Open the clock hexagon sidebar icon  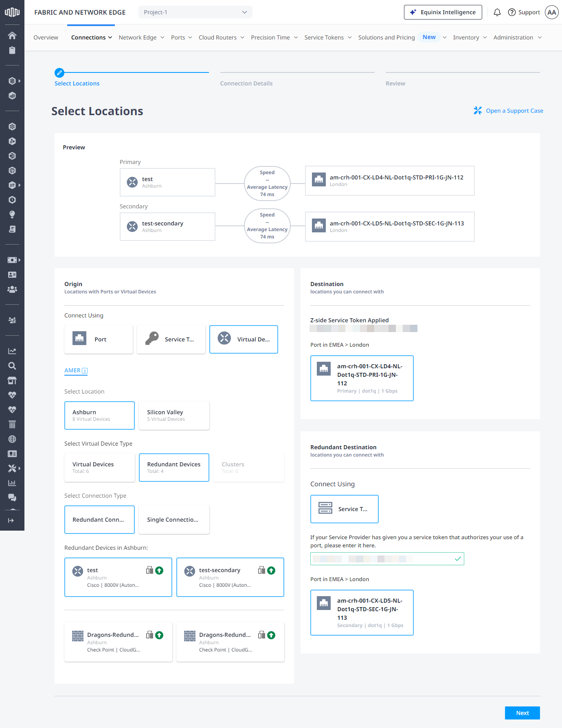pos(12,200)
